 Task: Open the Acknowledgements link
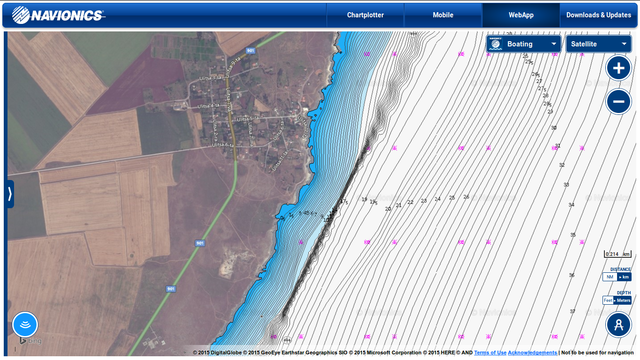coord(532,353)
